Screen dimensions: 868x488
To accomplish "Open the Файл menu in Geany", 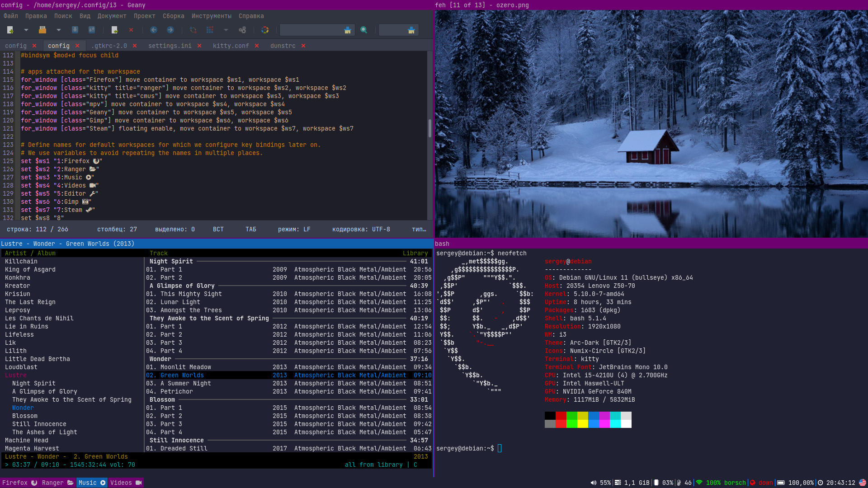I will click(x=10, y=16).
